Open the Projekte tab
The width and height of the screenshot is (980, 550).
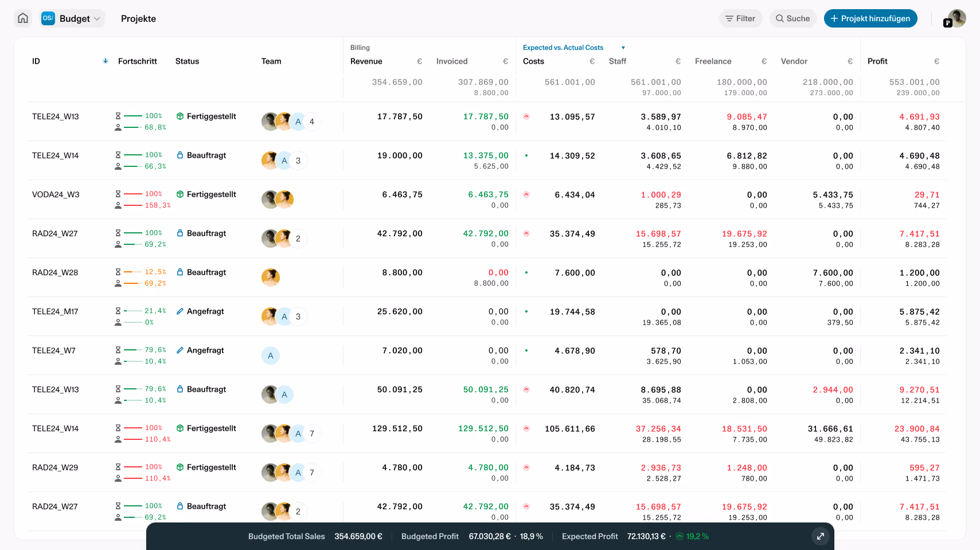(138, 18)
